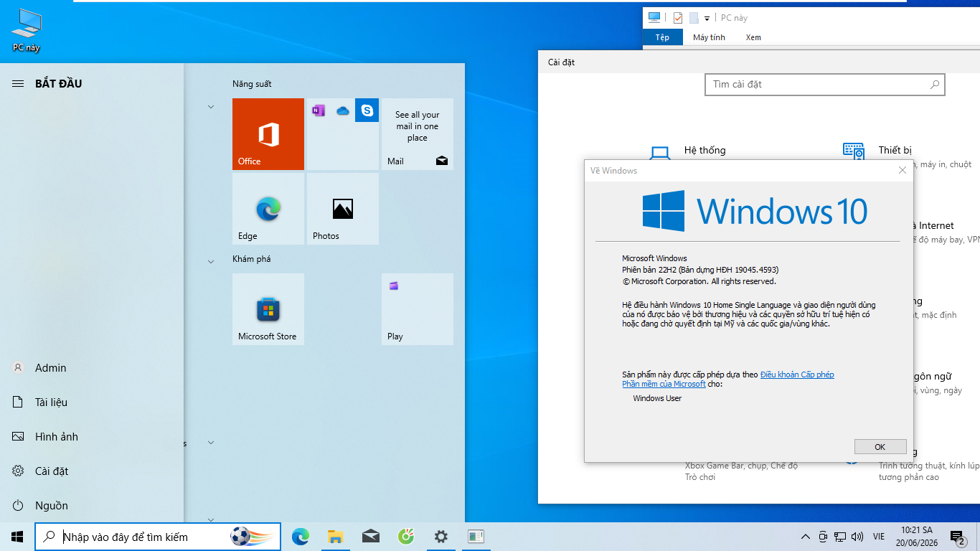Switch to the Máy tính ribbon tab
The image size is (980, 551).
[x=709, y=37]
